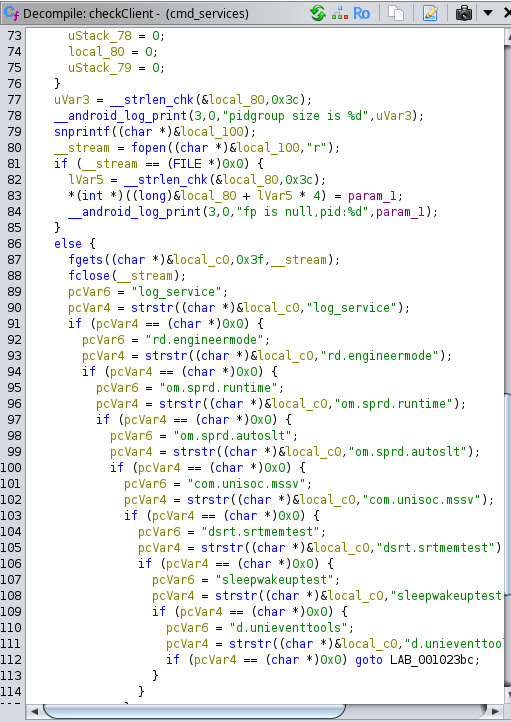Click the "fp is null,pid:%d" string
The image size is (511, 722).
point(302,212)
